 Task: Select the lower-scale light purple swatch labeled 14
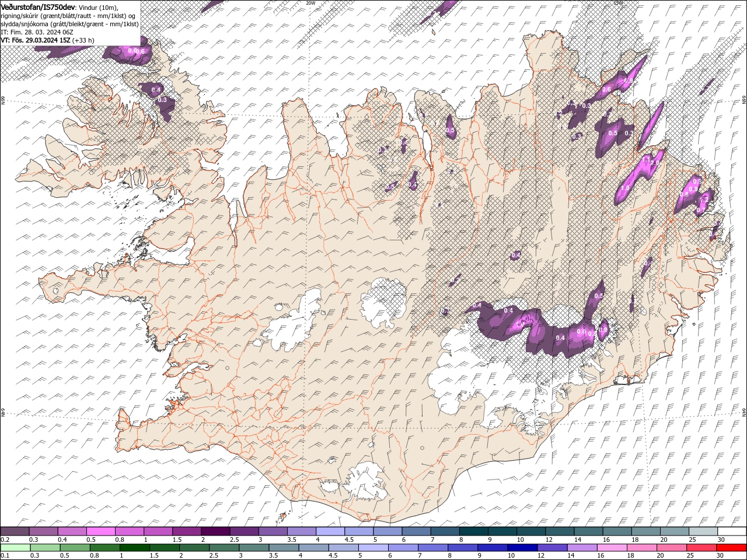582,548
